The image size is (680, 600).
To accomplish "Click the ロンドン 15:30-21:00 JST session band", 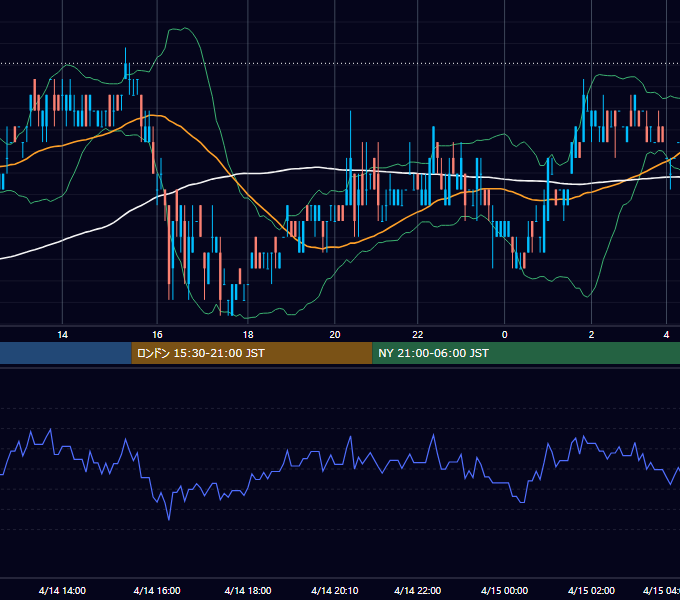I will [x=252, y=353].
